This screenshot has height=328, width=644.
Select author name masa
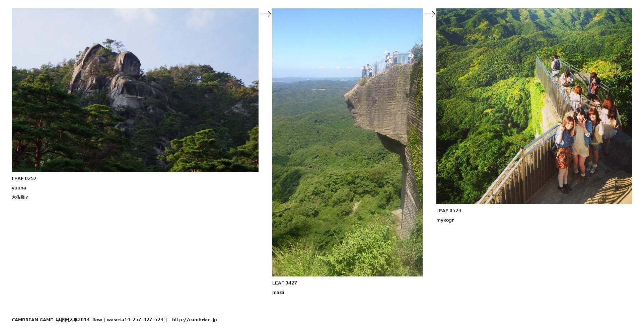click(x=278, y=293)
